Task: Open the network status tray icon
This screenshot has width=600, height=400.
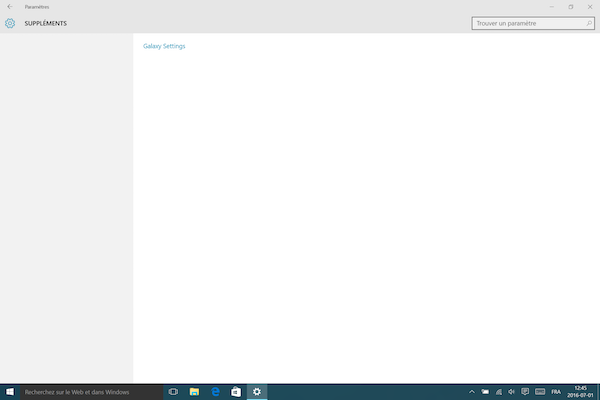Action: (x=499, y=392)
